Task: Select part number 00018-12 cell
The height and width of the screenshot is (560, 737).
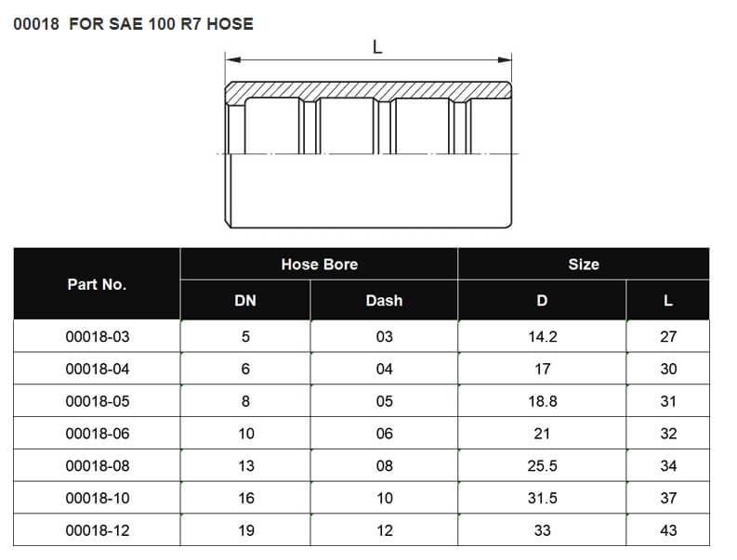Action: 97,531
